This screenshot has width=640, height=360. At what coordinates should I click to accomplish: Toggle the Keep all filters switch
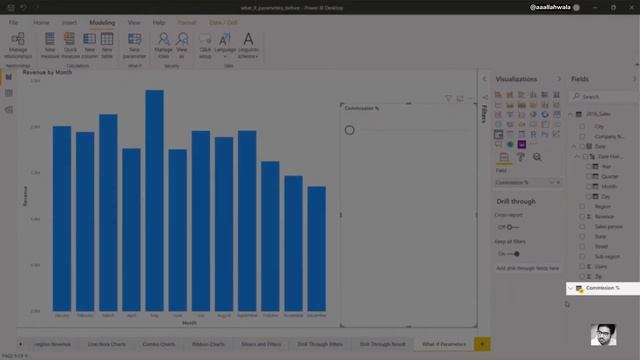[513, 254]
